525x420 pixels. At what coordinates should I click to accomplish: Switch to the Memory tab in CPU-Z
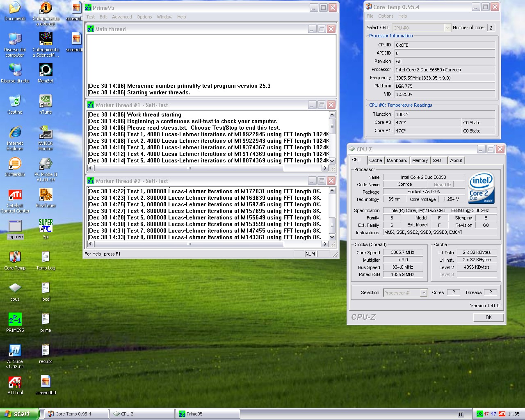click(x=420, y=160)
